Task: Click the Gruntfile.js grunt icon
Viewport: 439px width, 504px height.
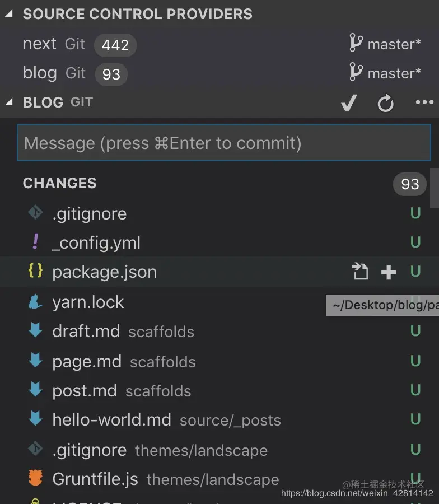Action: coord(35,479)
